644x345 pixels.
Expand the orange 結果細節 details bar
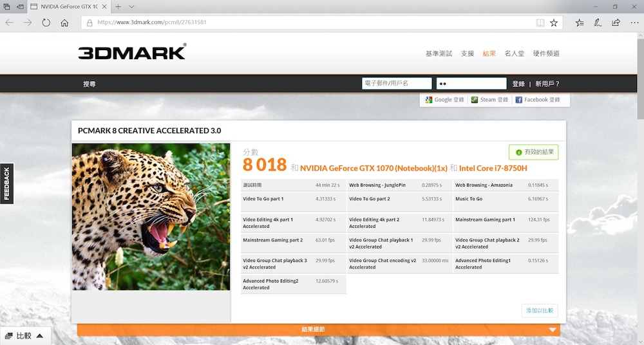coord(318,330)
